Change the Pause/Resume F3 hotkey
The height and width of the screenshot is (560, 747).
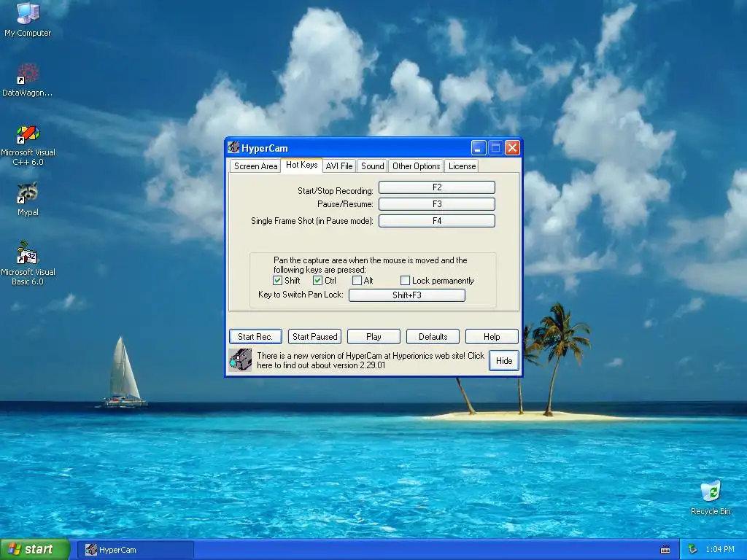[x=437, y=204]
